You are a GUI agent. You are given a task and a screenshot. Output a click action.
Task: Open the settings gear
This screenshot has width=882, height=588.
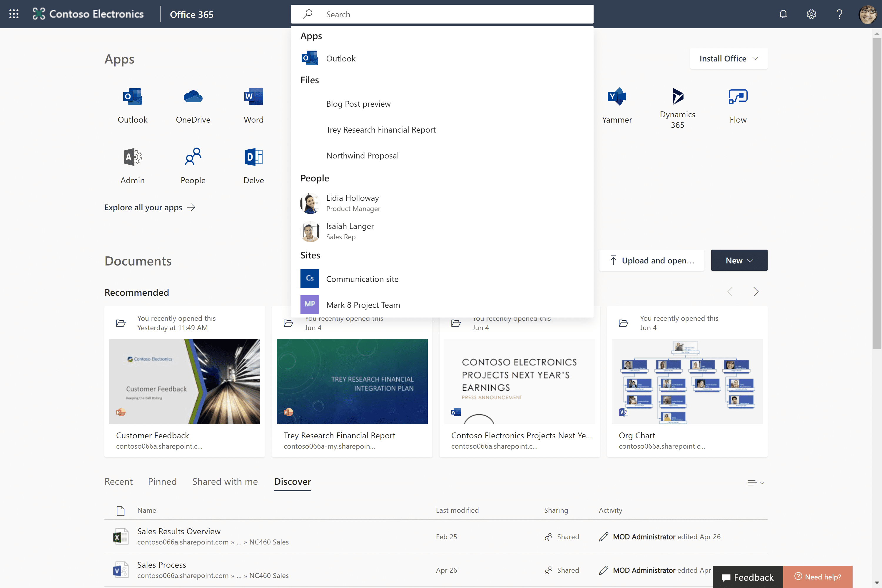tap(811, 14)
